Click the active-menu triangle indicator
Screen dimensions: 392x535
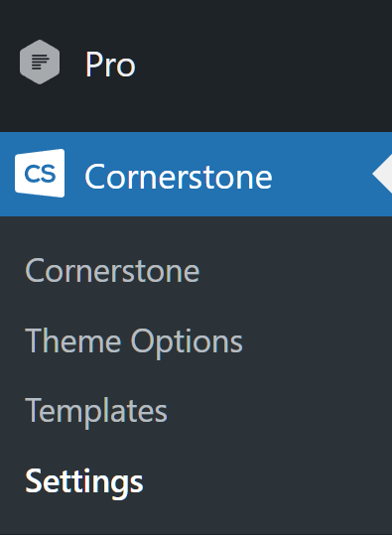coord(382,174)
